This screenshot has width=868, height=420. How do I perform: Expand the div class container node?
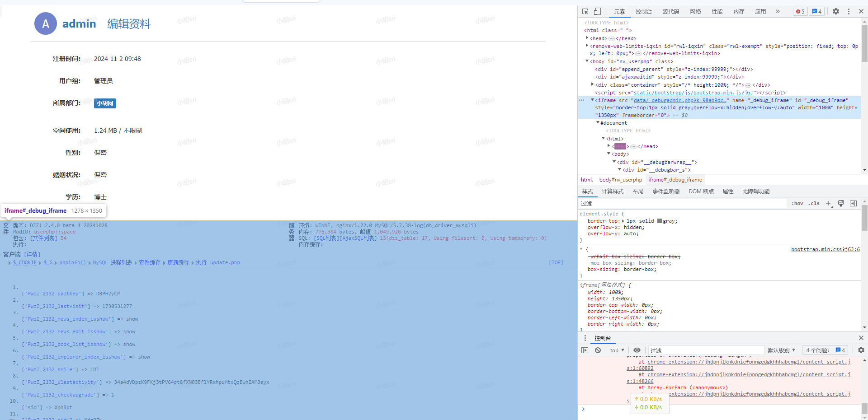592,84
